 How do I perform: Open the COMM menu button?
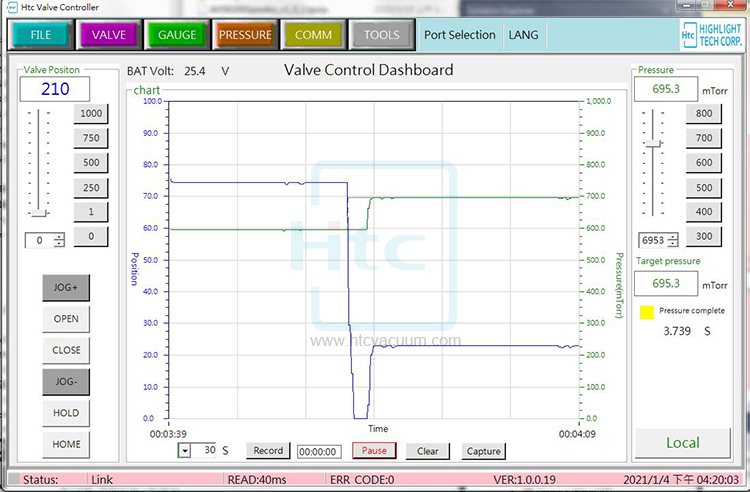[x=313, y=35]
